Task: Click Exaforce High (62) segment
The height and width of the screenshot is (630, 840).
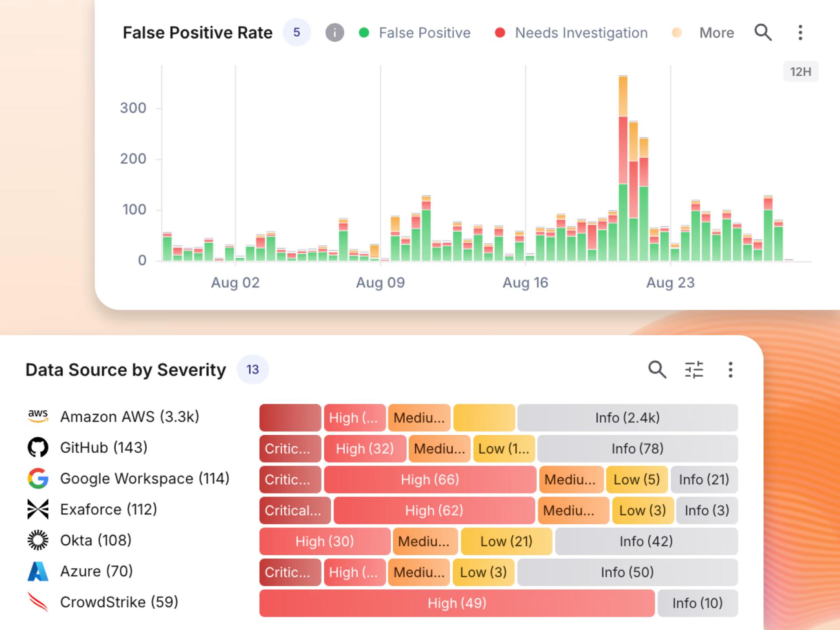Action: tap(434, 511)
